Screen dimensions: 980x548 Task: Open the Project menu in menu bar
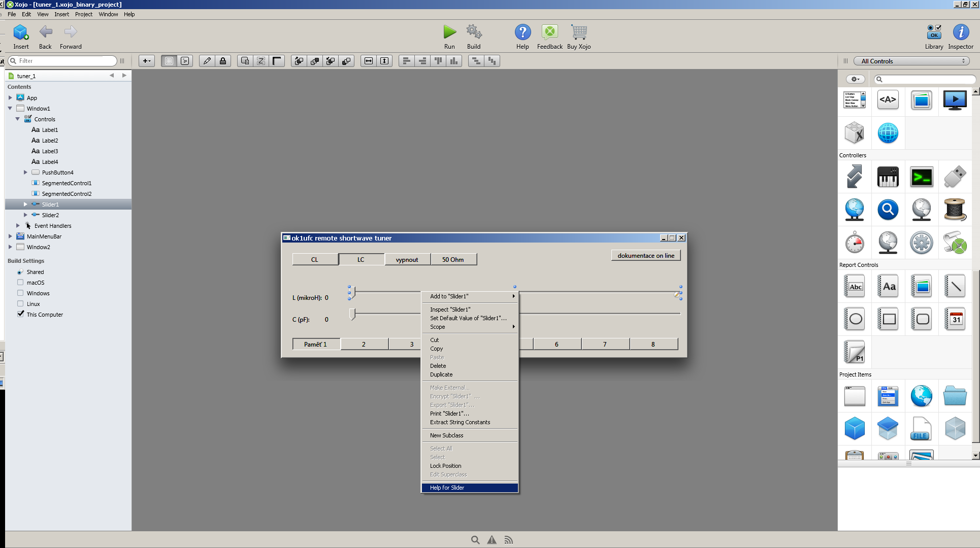pyautogui.click(x=83, y=14)
